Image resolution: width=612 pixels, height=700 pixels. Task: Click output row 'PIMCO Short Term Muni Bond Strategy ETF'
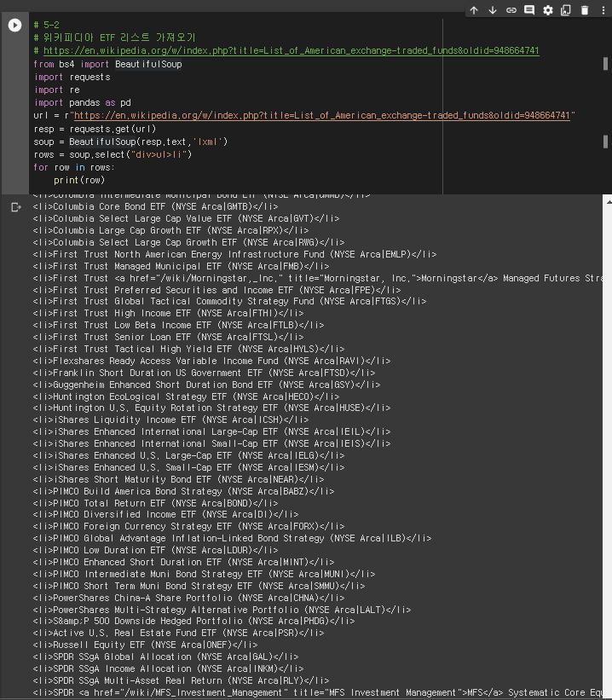[199, 586]
